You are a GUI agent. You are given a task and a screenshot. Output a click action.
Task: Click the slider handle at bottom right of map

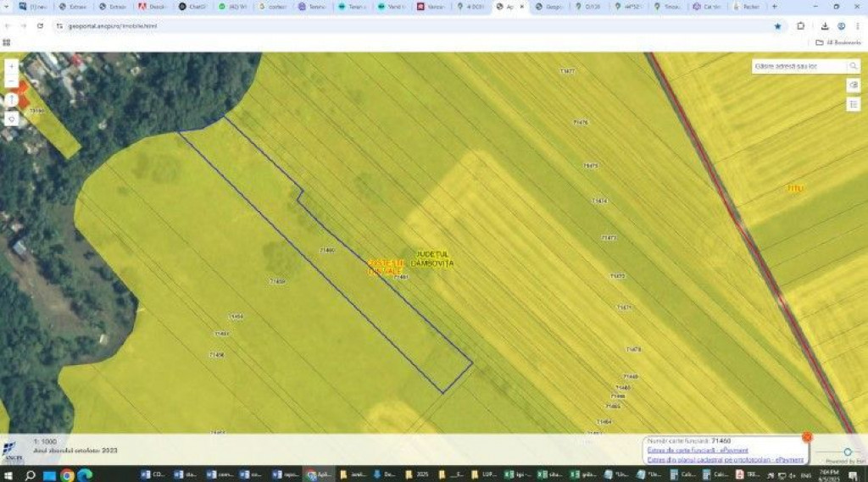pyautogui.click(x=847, y=452)
